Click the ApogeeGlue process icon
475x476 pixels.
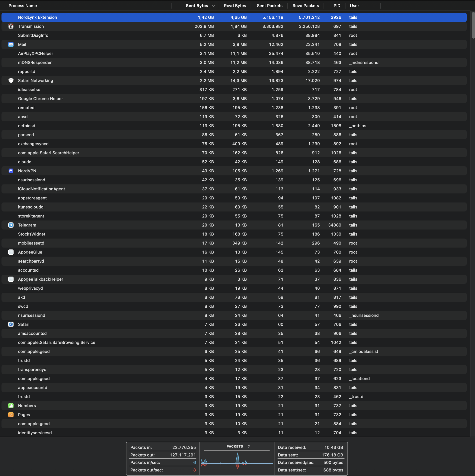click(x=11, y=252)
